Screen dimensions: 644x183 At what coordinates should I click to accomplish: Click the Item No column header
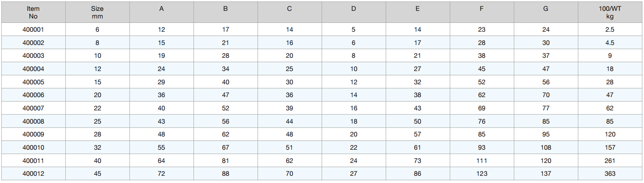(x=33, y=12)
